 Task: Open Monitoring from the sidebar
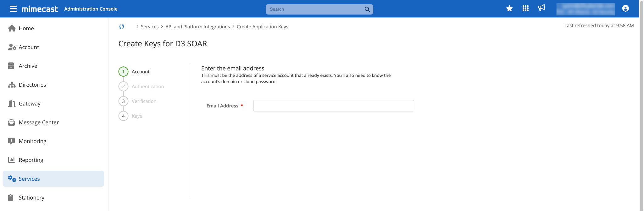[x=32, y=141]
